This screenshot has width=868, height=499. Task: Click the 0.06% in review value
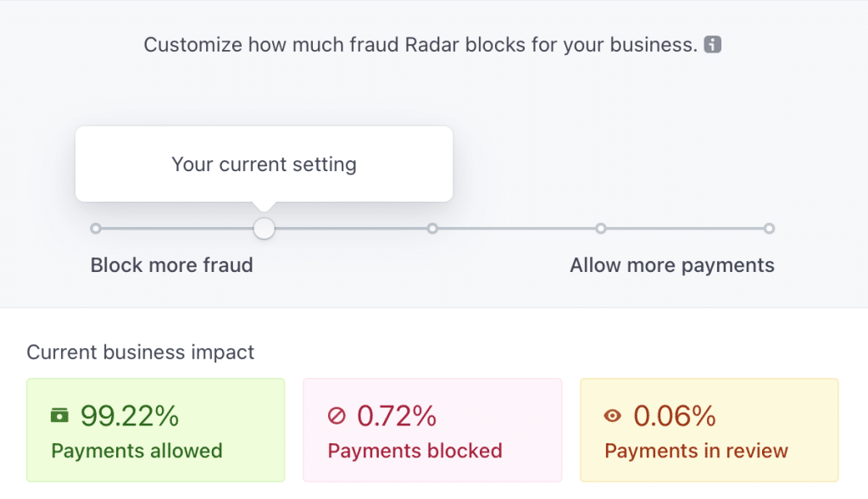coord(674,416)
